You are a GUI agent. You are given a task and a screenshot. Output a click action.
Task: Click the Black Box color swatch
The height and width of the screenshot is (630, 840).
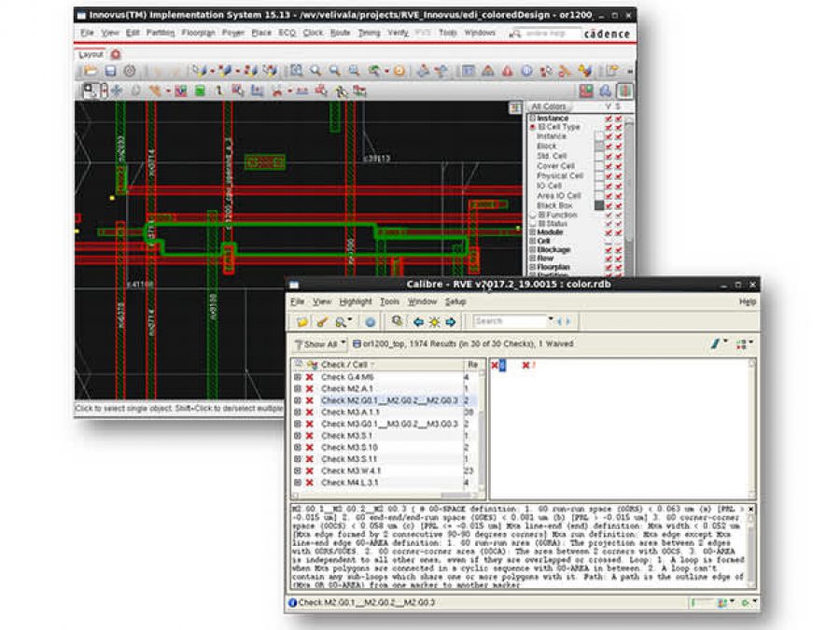pyautogui.click(x=599, y=205)
